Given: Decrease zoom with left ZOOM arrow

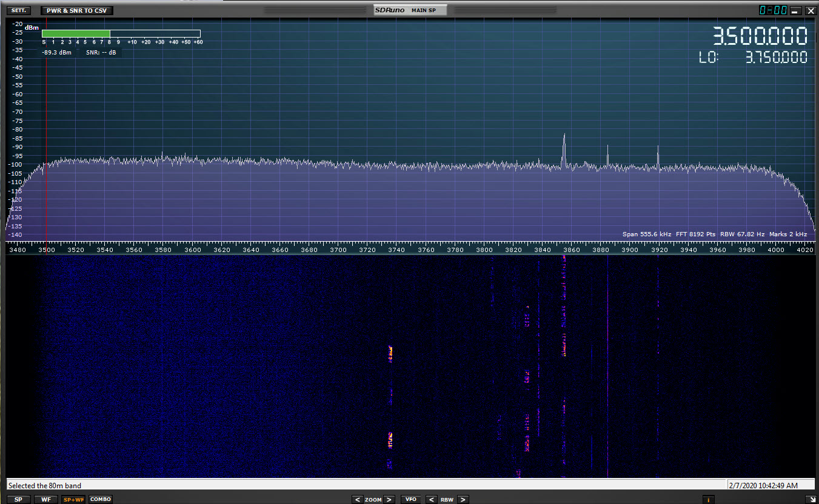Looking at the screenshot, I should pyautogui.click(x=358, y=500).
